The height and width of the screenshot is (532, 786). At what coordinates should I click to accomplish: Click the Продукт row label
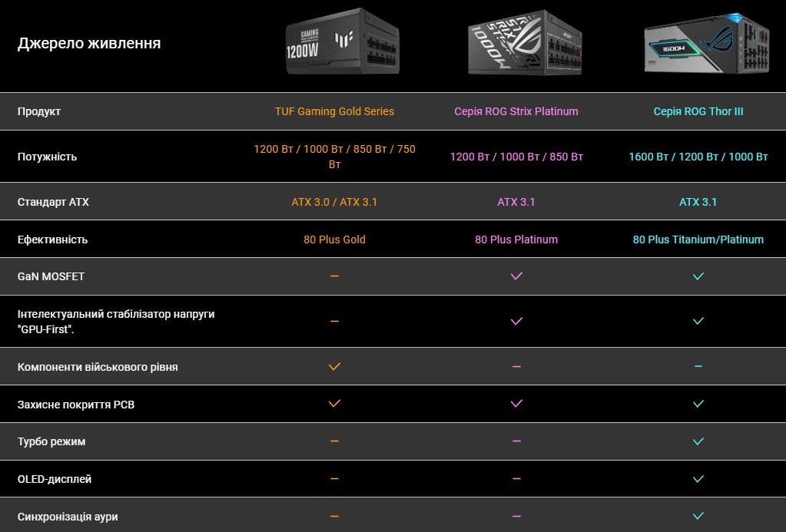(x=39, y=111)
